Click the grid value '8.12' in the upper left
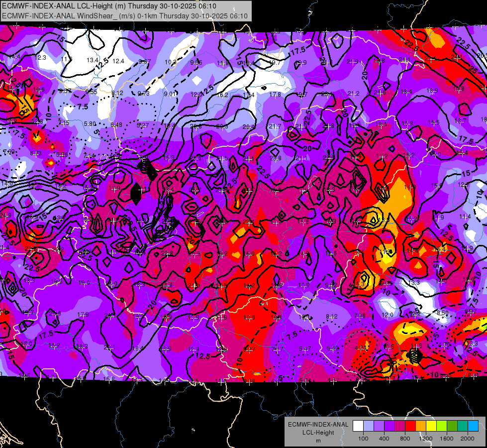The width and height of the screenshot is (487, 448). [x=117, y=93]
